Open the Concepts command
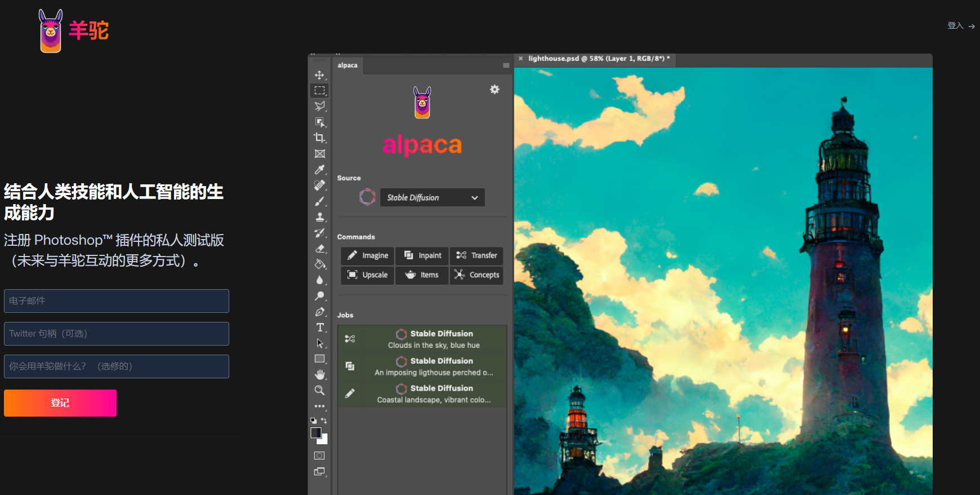This screenshot has width=980, height=495. tap(476, 275)
